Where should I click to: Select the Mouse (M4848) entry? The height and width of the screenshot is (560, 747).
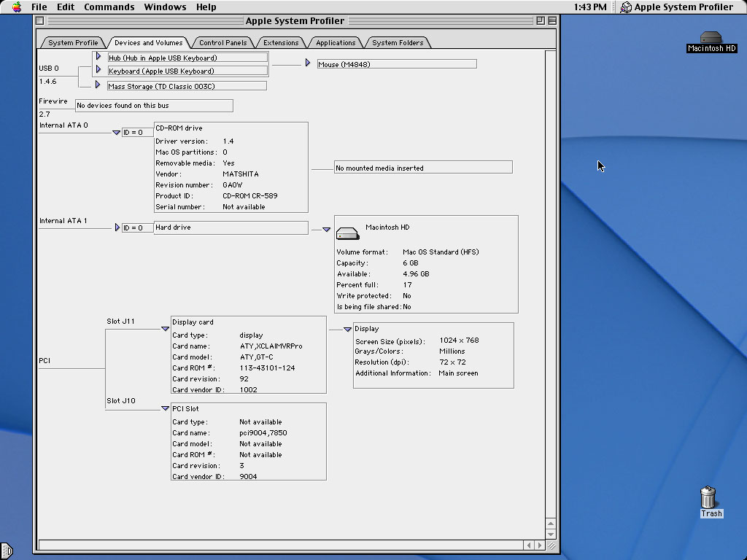397,64
